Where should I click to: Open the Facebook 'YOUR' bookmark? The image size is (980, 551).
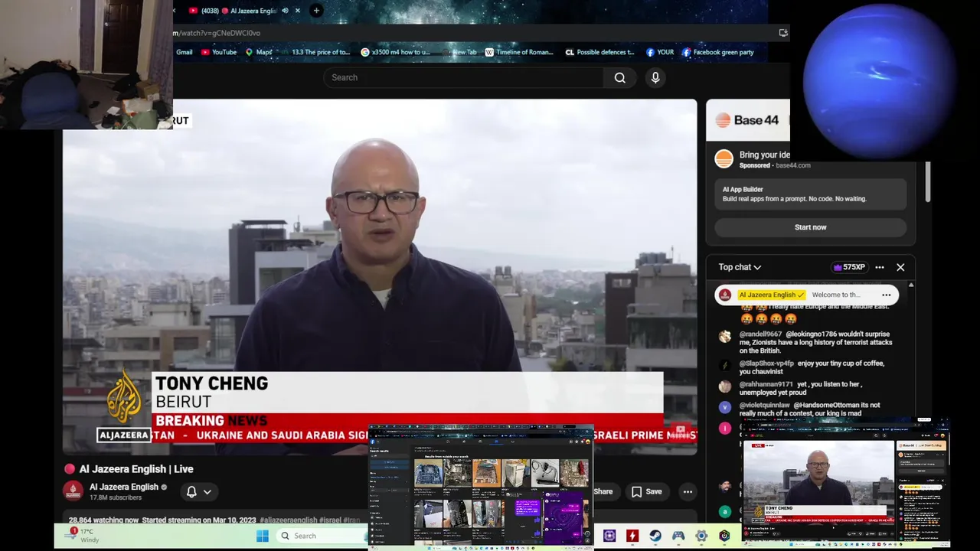click(x=660, y=52)
